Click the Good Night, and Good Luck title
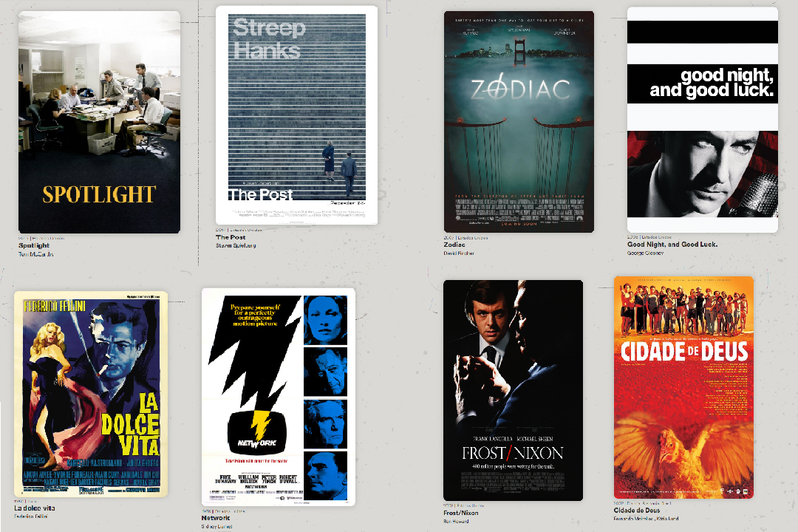 672,245
